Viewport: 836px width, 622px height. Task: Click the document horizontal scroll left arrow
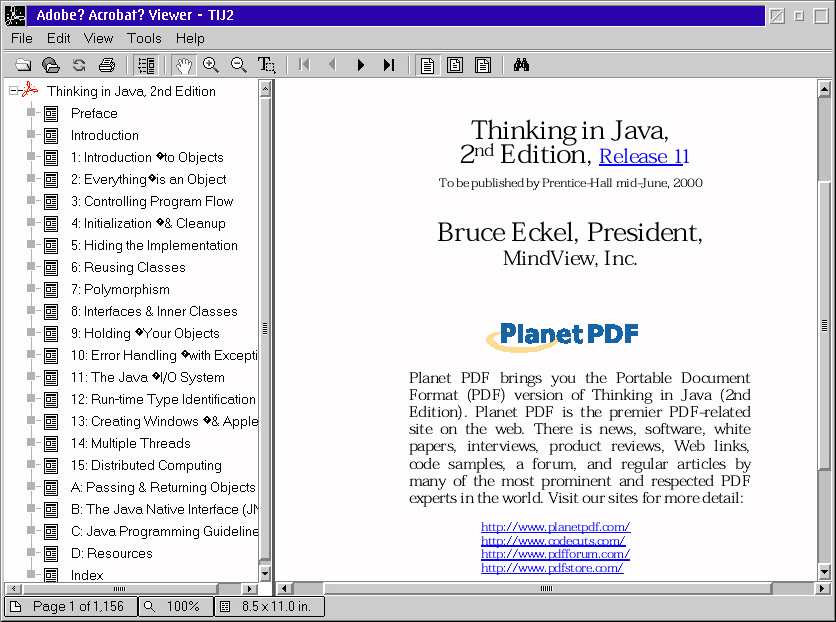(284, 589)
